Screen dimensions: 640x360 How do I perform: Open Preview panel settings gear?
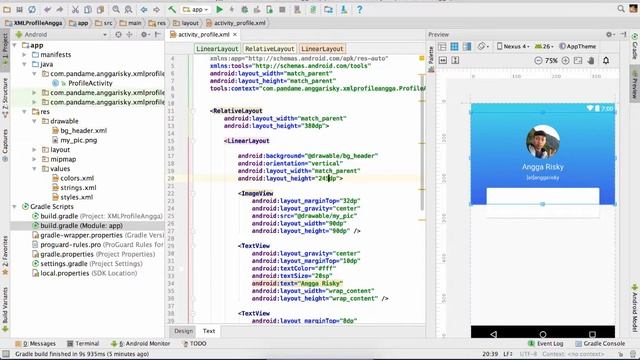point(609,35)
